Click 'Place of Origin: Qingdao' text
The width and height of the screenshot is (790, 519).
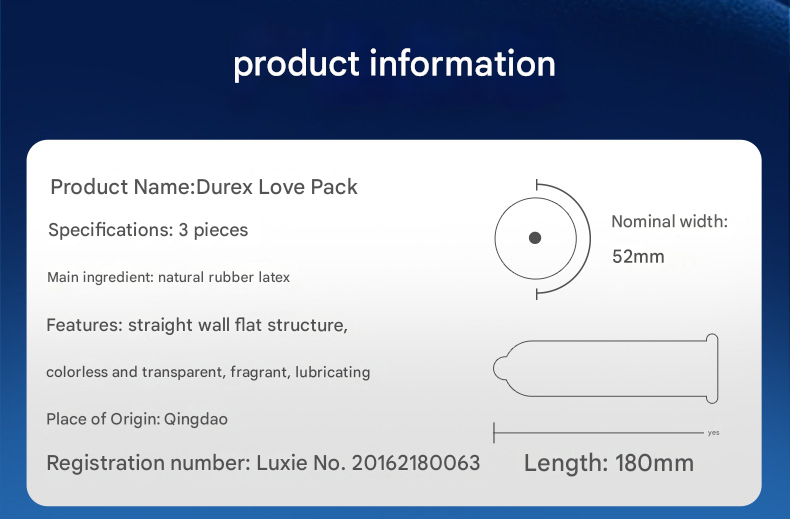click(137, 419)
